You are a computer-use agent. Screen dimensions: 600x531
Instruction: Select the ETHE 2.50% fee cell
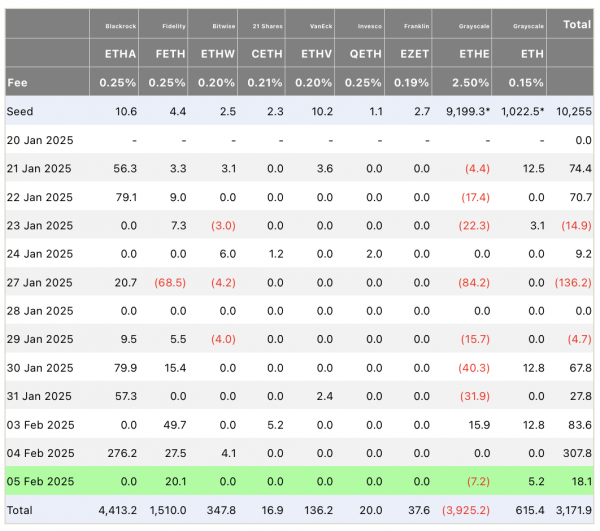click(x=470, y=83)
